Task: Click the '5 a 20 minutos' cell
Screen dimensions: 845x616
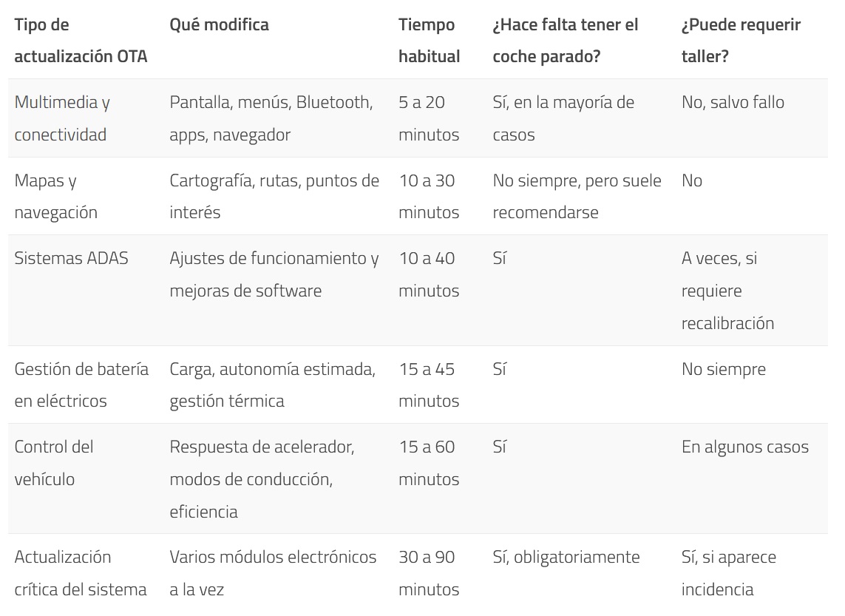Action: click(x=429, y=118)
